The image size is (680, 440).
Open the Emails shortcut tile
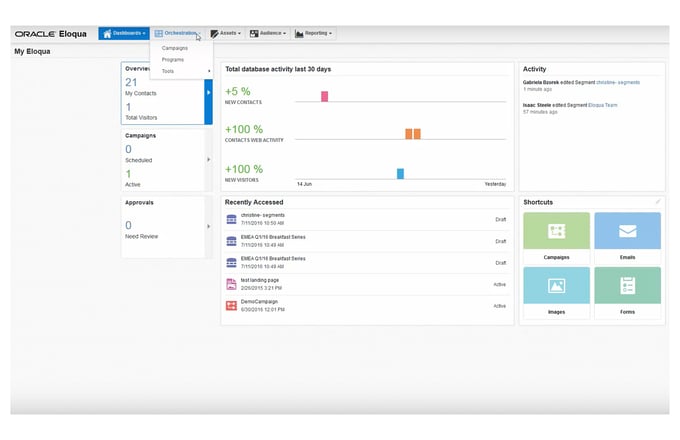point(627,236)
